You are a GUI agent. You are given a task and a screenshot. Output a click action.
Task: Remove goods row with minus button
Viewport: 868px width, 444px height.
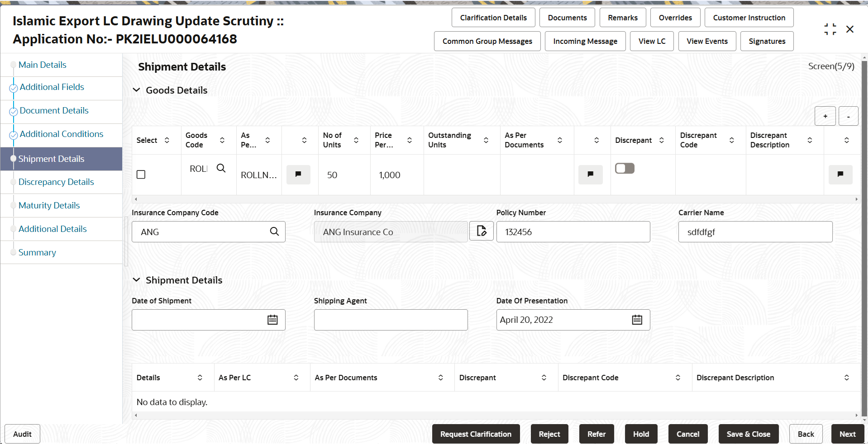tap(849, 116)
